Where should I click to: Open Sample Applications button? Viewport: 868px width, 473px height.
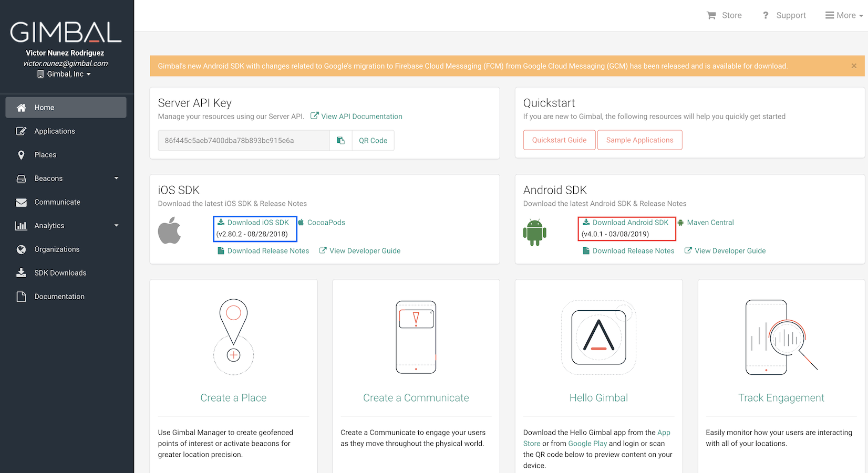pos(639,140)
